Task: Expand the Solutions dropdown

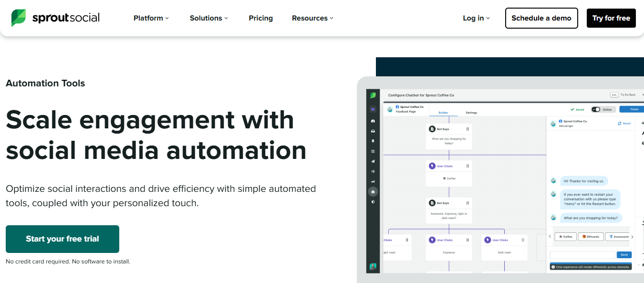Action: pos(209,18)
